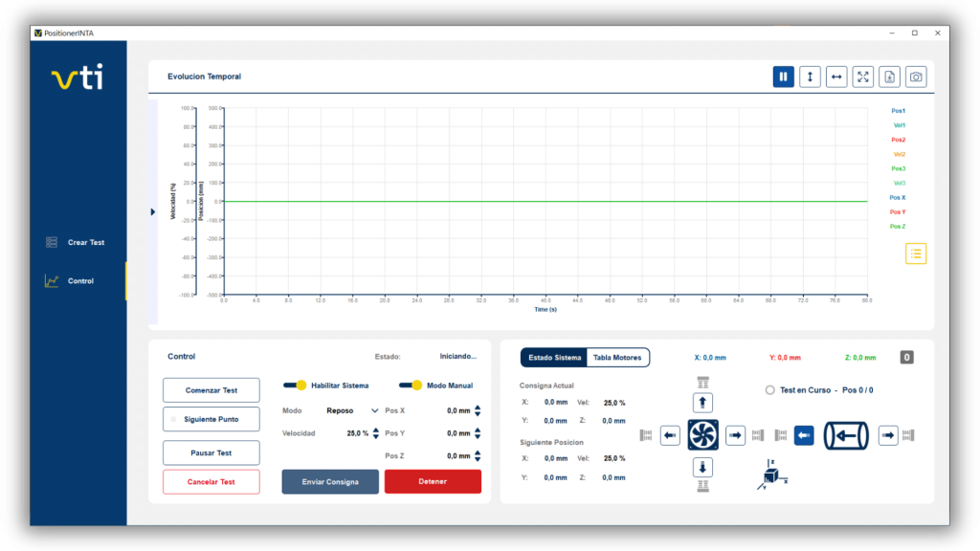Click the red Detener button

tap(433, 482)
